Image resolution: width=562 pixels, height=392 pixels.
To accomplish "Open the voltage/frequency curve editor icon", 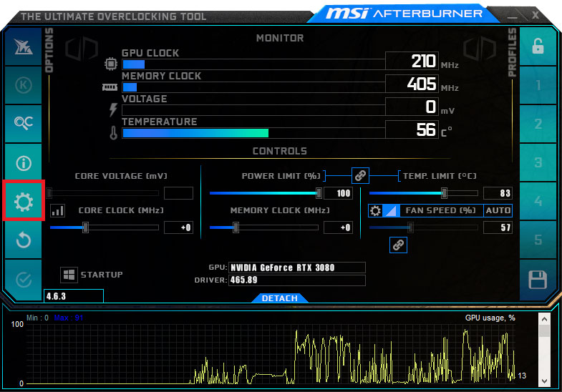I will pyautogui.click(x=57, y=210).
